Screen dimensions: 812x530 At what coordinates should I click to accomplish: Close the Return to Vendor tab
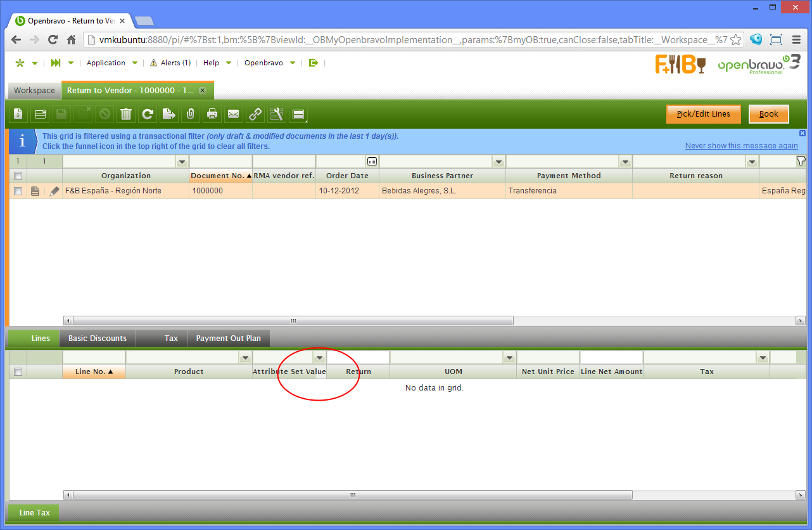coord(203,91)
